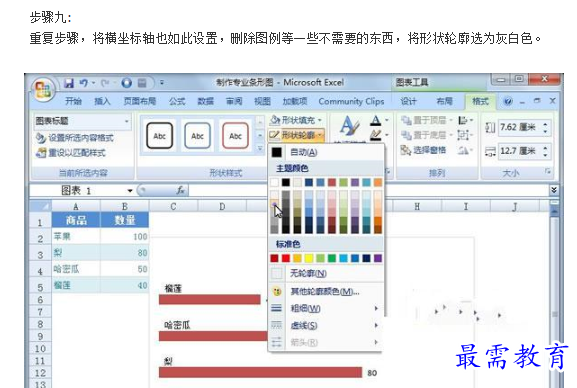Pick the purple standard color swatch
Screen dimensions: 577x388
pyautogui.click(x=378, y=258)
